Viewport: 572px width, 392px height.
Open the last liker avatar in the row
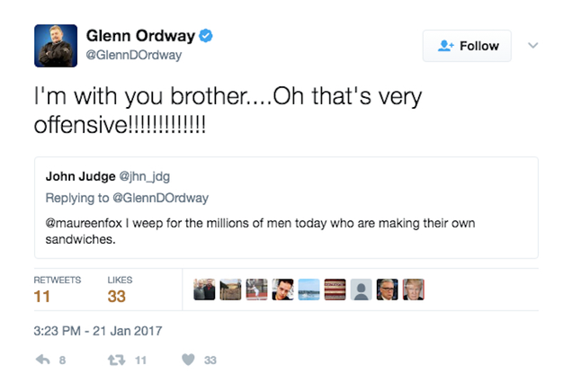414,290
